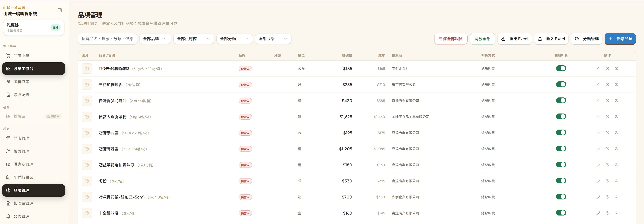Viewport: 644px width, 224px height.
Task: Open 供應商管理 page
Action: click(34, 164)
